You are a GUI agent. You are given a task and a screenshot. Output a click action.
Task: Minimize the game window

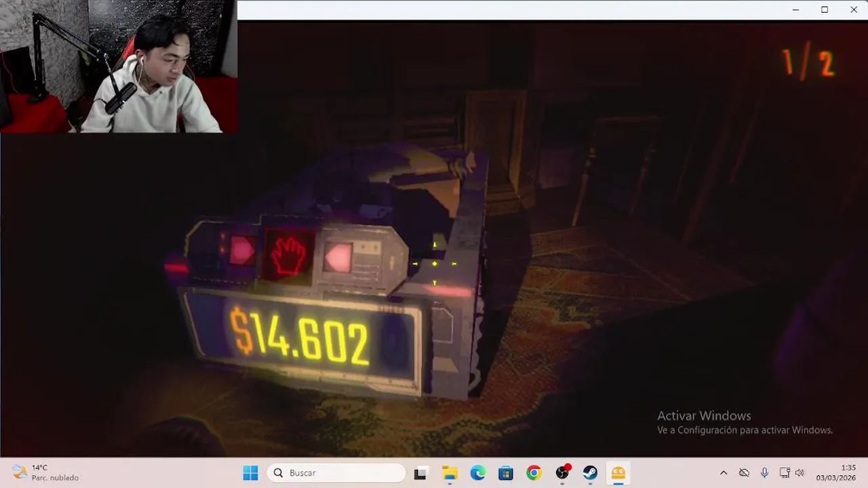point(795,9)
